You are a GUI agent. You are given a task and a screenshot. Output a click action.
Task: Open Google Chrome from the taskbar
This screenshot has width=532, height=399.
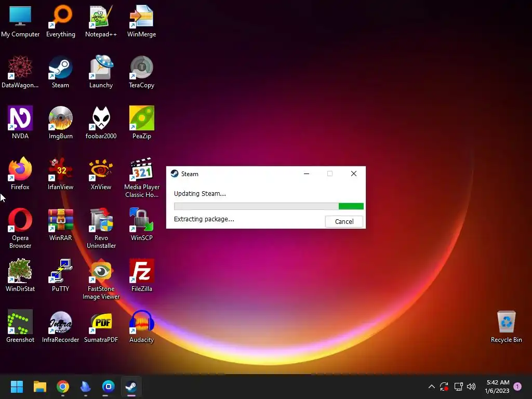pyautogui.click(x=63, y=387)
